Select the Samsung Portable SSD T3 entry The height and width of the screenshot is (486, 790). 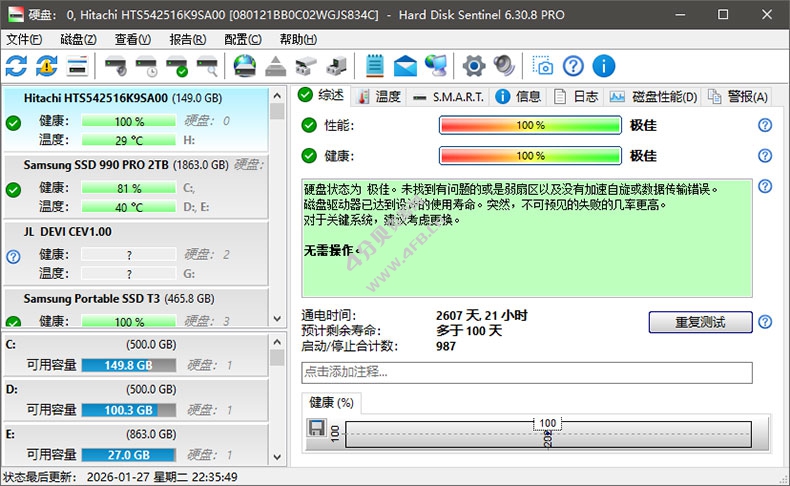[136, 307]
